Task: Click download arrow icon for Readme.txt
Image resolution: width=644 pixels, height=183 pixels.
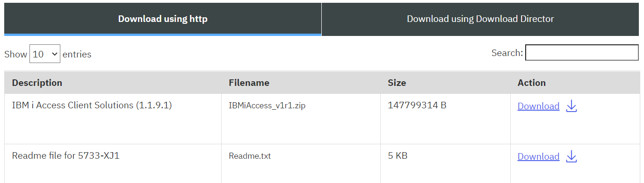Action: (572, 157)
